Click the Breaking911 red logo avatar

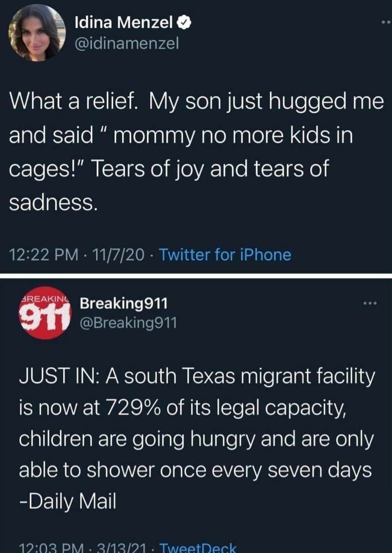click(x=45, y=313)
